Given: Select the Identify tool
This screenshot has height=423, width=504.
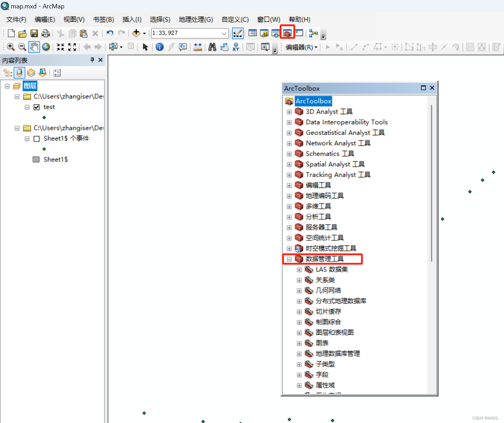Looking at the screenshot, I should [160, 47].
